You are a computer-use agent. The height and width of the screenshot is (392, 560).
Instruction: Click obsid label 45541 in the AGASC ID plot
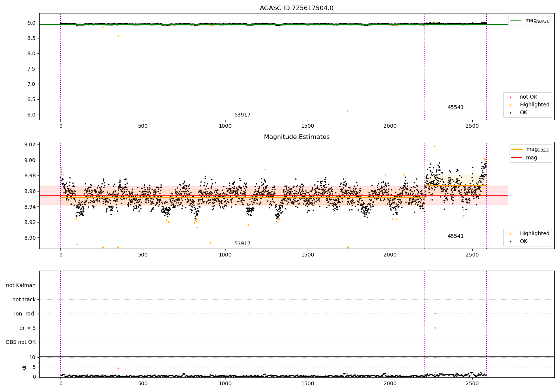tap(455, 108)
